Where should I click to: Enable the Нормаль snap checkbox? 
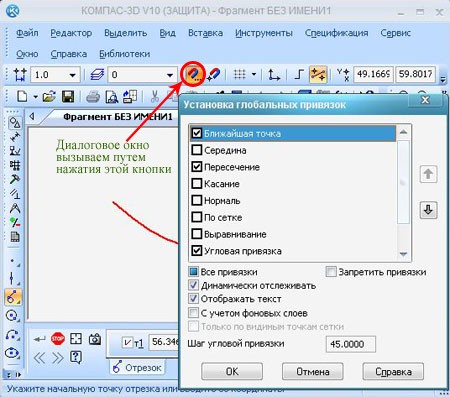[197, 200]
